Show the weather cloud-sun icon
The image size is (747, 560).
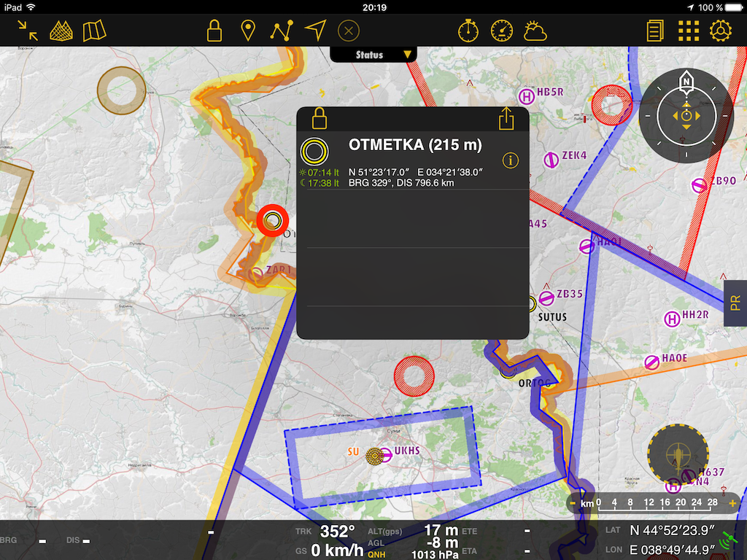pyautogui.click(x=535, y=31)
